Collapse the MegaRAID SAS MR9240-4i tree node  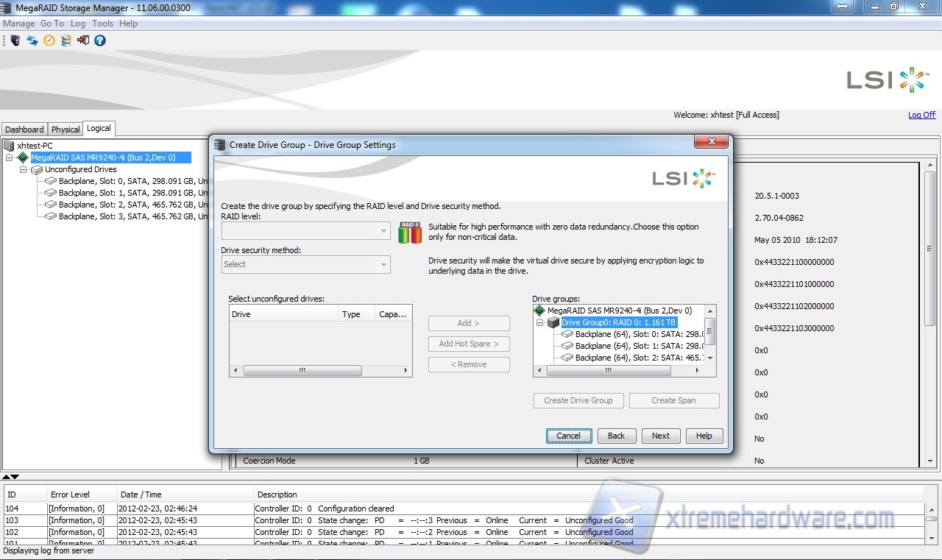(10, 157)
